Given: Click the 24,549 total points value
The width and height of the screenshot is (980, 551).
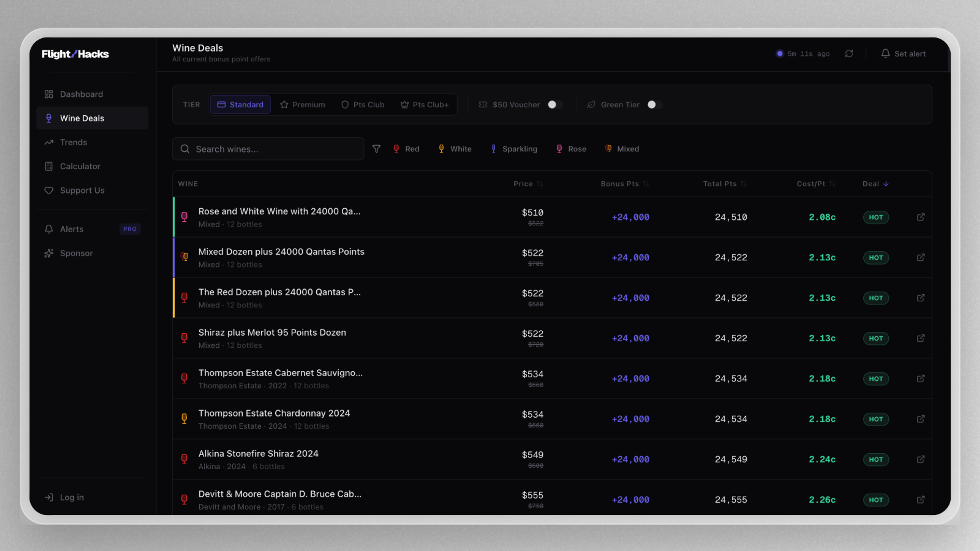Looking at the screenshot, I should (731, 459).
